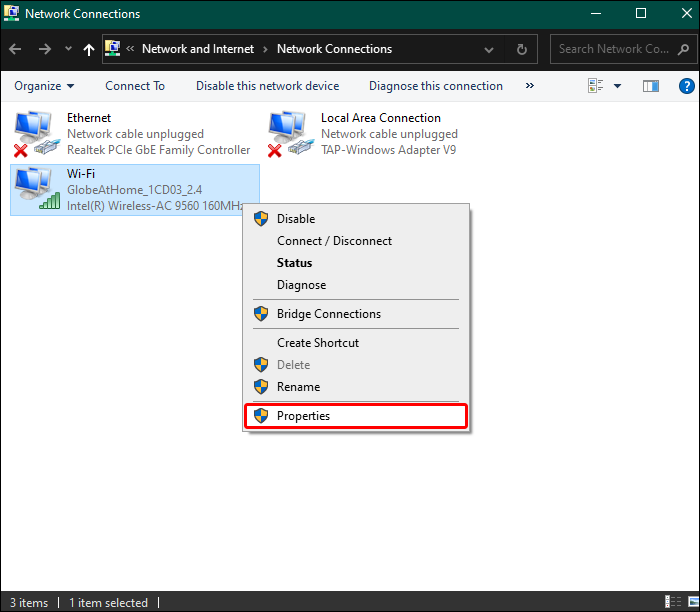
Task: Switch to details view in status bar
Action: tap(673, 602)
